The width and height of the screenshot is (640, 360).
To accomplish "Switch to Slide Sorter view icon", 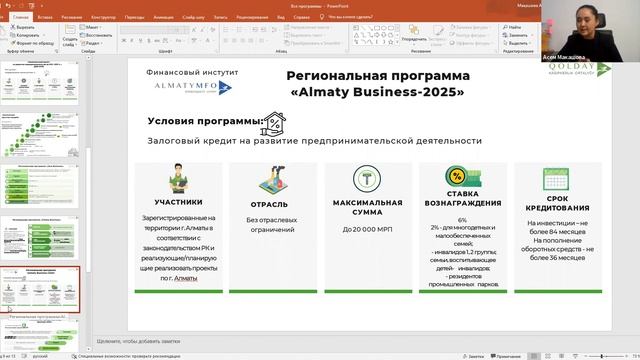I will [548, 356].
